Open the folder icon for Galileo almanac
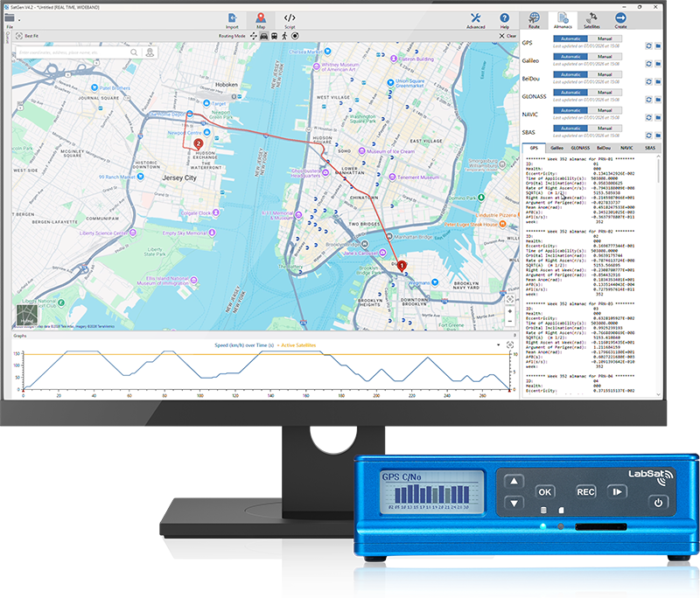Screen dimensions: 700x598 click(x=657, y=65)
